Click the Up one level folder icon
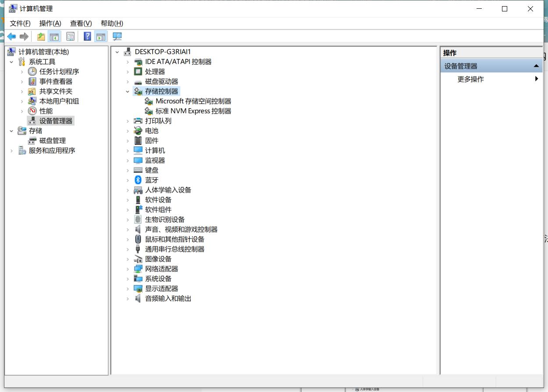The height and width of the screenshot is (392, 548). pyautogui.click(x=41, y=36)
